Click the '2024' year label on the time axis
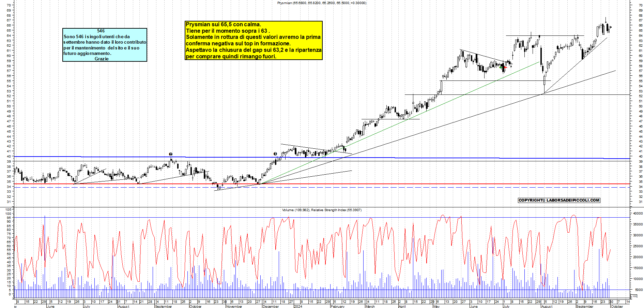 click(x=298, y=306)
